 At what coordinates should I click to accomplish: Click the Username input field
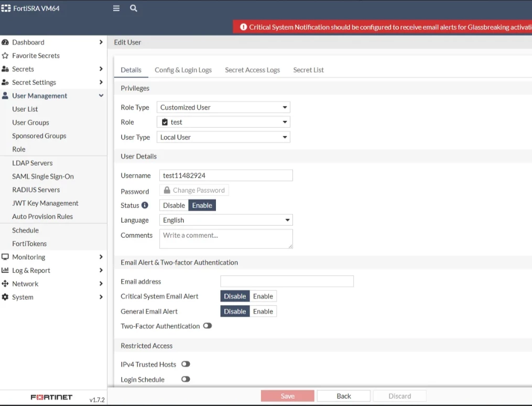226,175
